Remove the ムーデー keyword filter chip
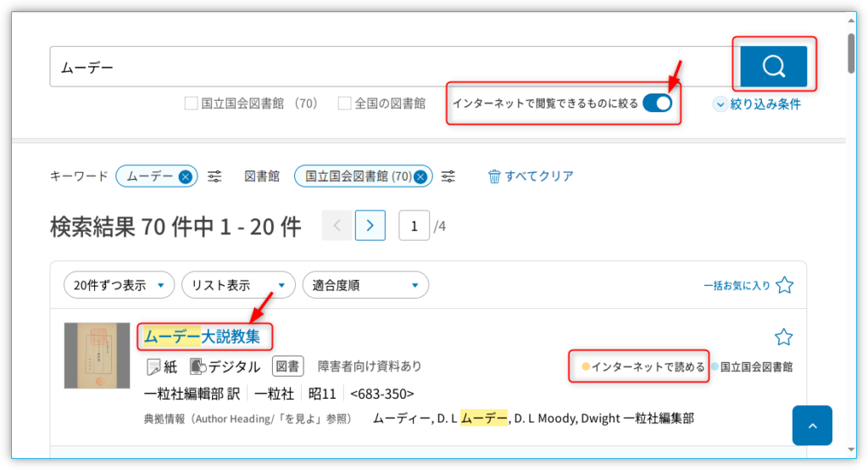The image size is (868, 470). 186,176
